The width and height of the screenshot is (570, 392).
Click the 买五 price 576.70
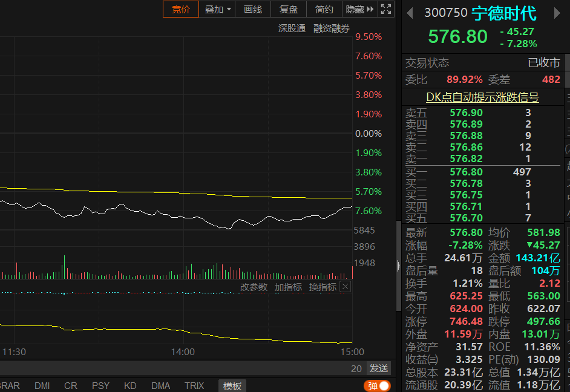coord(466,218)
